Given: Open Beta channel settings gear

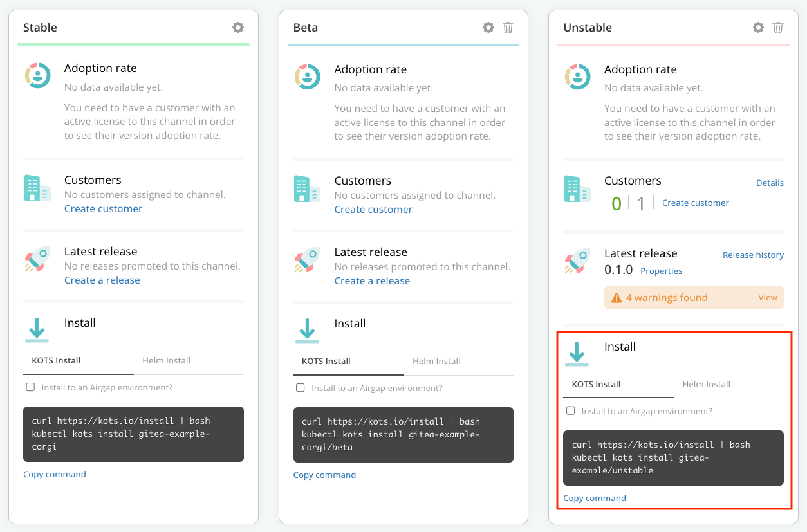Looking at the screenshot, I should [488, 28].
